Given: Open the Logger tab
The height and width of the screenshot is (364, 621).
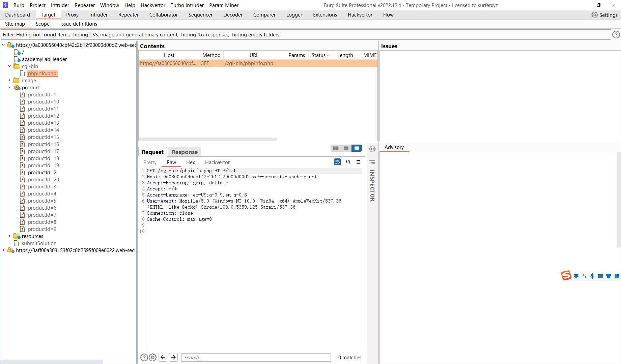Looking at the screenshot, I should [x=294, y=14].
